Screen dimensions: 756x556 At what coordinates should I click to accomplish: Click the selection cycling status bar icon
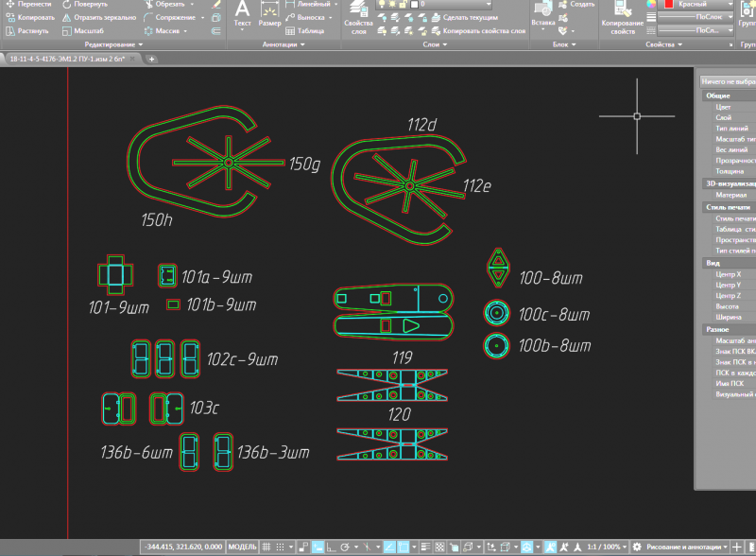click(x=455, y=547)
